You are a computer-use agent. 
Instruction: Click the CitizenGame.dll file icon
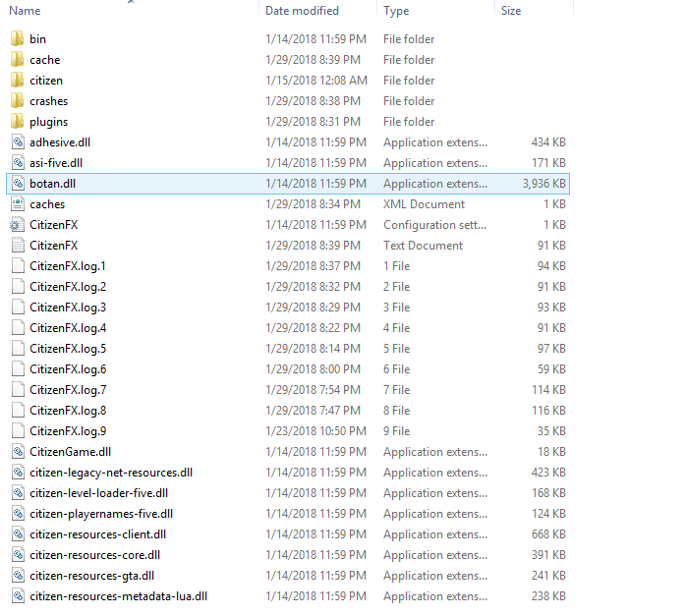click(18, 452)
